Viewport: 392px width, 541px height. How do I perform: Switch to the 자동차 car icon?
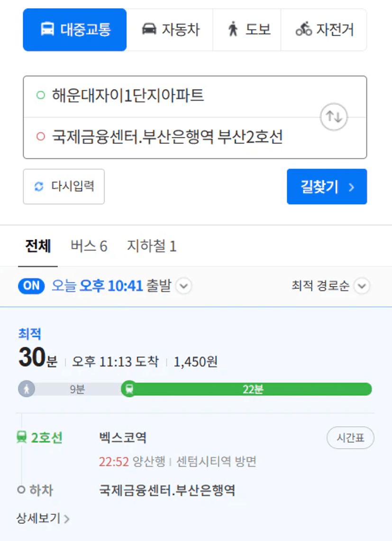coord(149,29)
